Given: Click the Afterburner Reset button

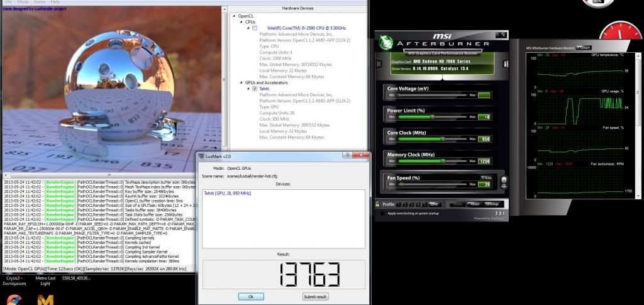Looking at the screenshot, I should pyautogui.click(x=474, y=204).
